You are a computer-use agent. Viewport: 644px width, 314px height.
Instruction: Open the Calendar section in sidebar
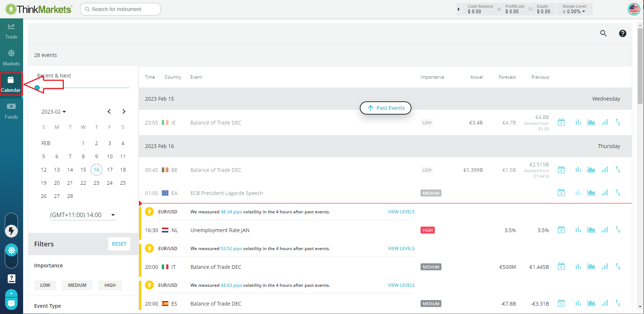pyautogui.click(x=11, y=84)
